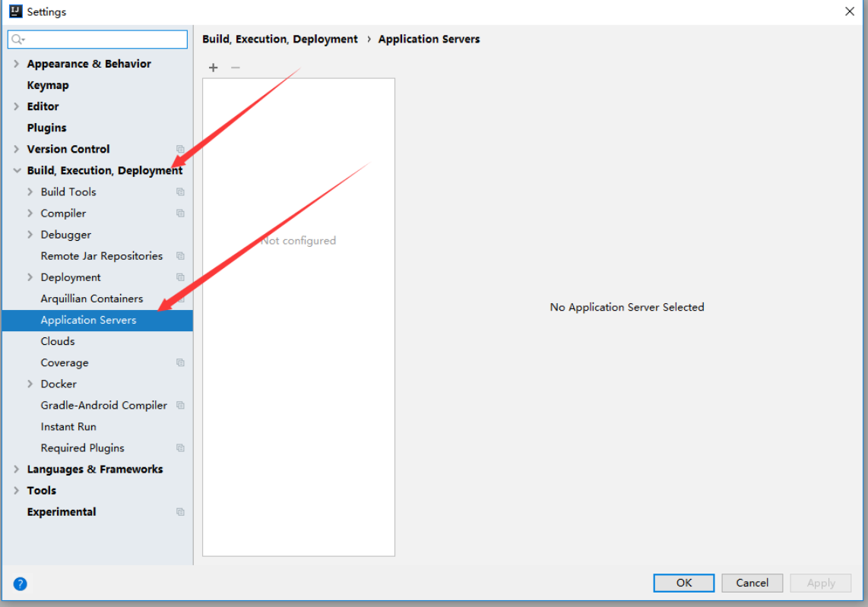The width and height of the screenshot is (868, 607).
Task: Open Experimental settings
Action: click(62, 512)
